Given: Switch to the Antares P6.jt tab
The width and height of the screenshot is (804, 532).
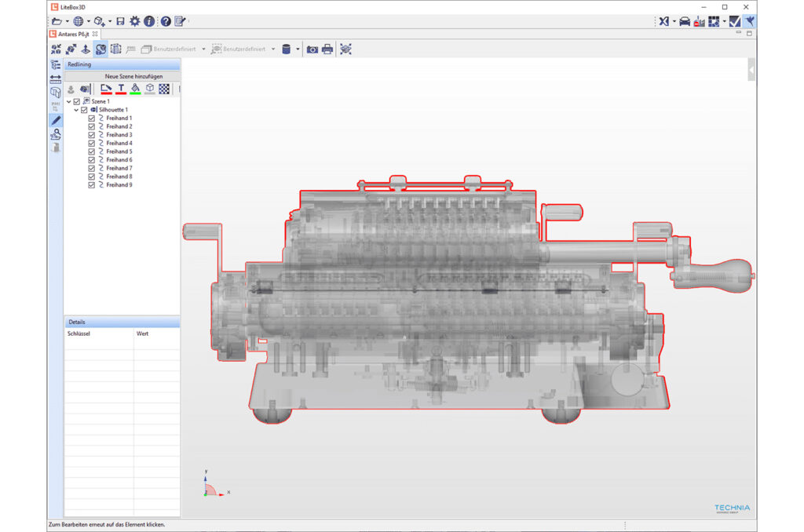Looking at the screenshot, I should pyautogui.click(x=73, y=34).
